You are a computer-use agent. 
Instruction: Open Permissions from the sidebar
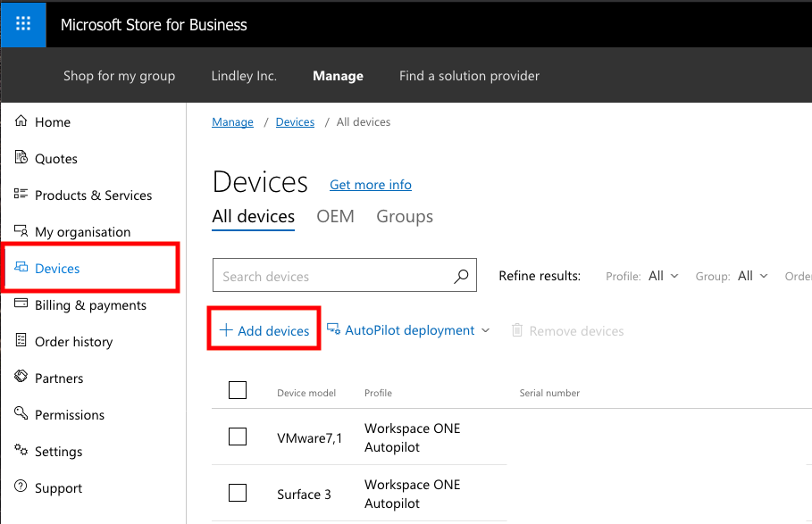click(70, 415)
